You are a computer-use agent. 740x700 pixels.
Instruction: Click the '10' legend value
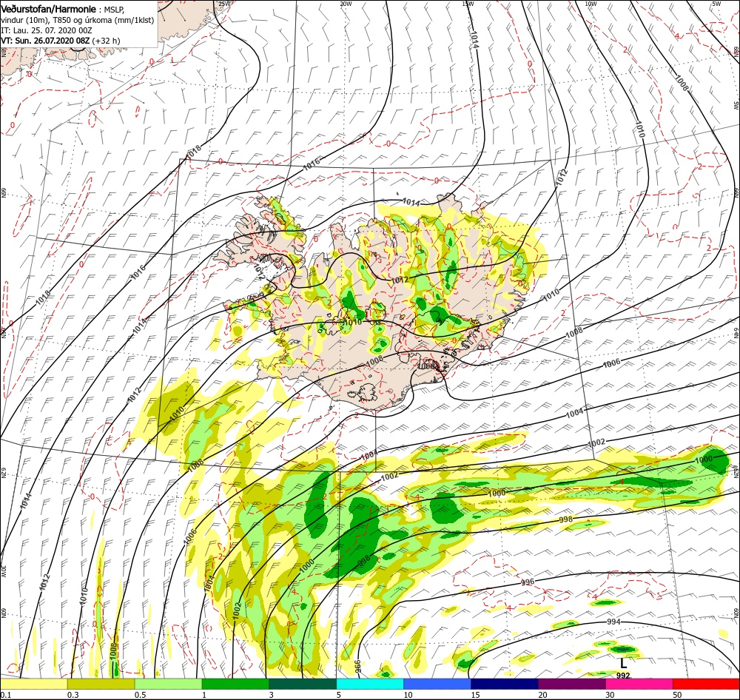408,695
